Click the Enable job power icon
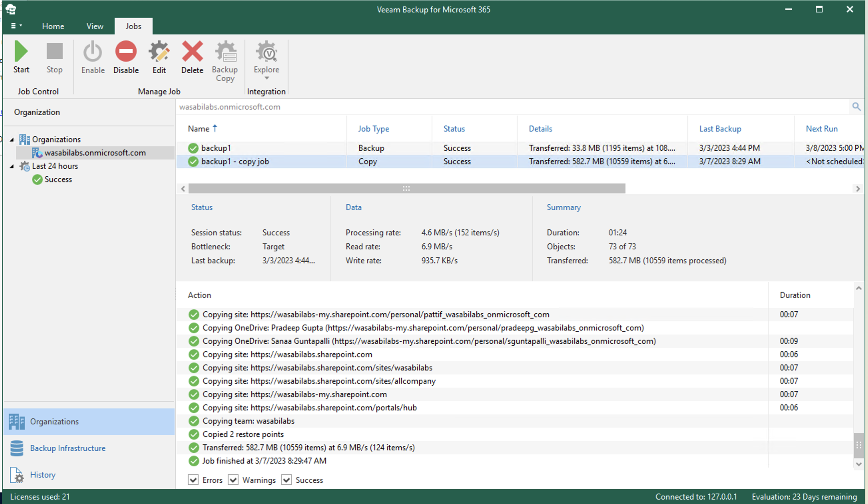 pyautogui.click(x=93, y=52)
